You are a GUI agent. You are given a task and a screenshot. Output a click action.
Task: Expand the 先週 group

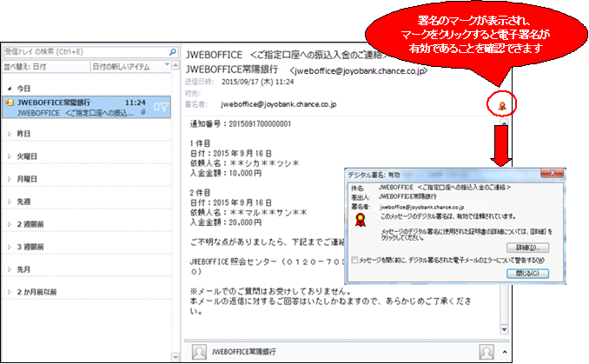coord(10,202)
